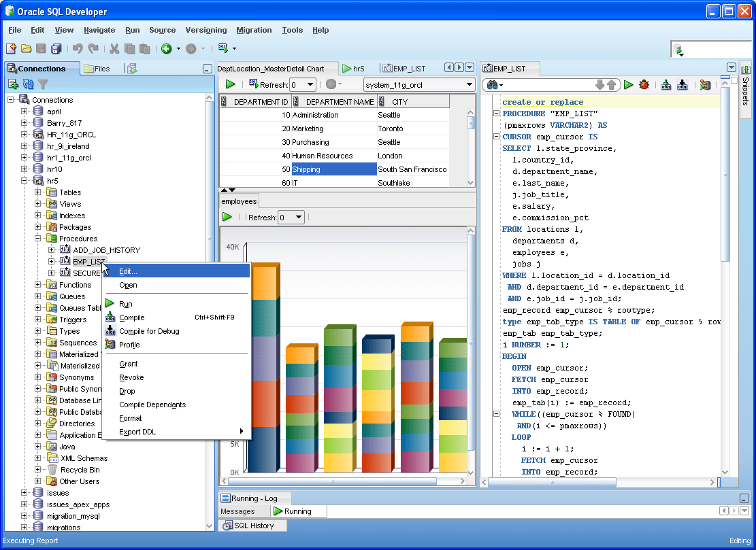756x550 pixels.
Task: Click the binoculars Find icon in EMP_LIST editor
Action: point(492,85)
